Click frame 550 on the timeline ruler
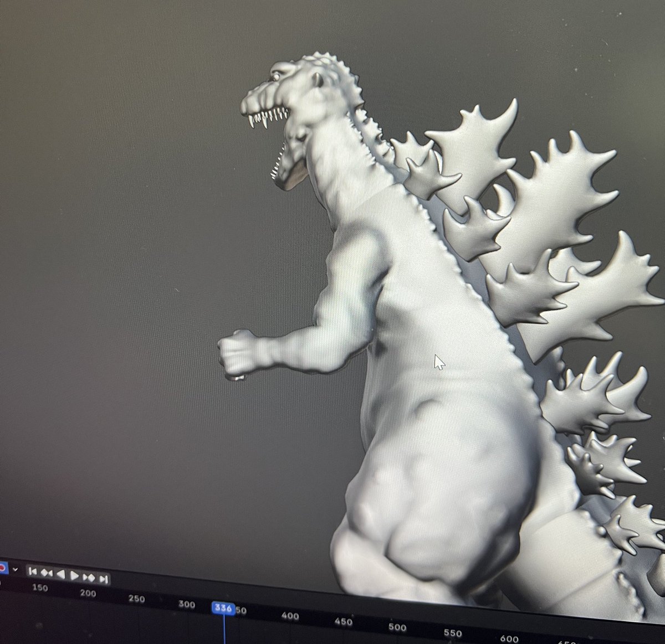The width and height of the screenshot is (665, 644). [452, 633]
